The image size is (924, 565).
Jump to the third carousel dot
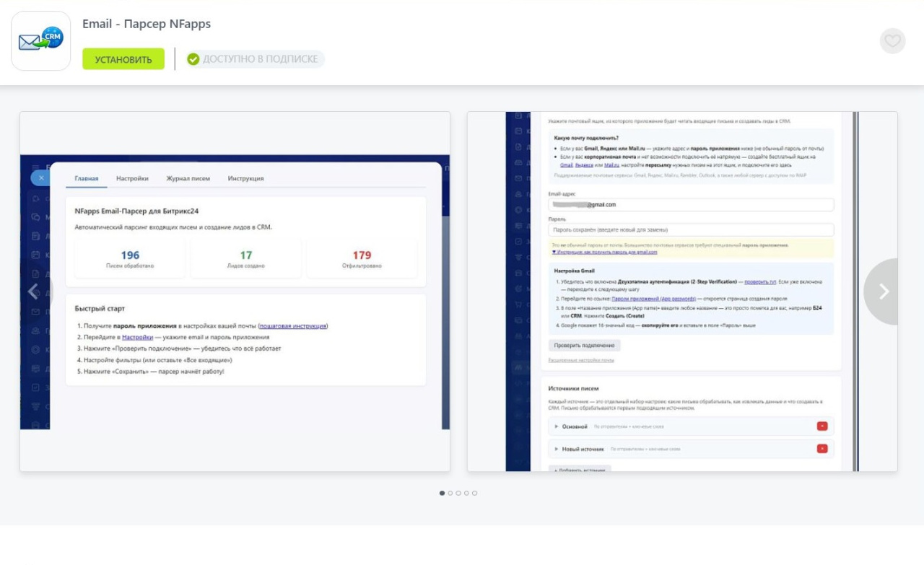point(458,494)
